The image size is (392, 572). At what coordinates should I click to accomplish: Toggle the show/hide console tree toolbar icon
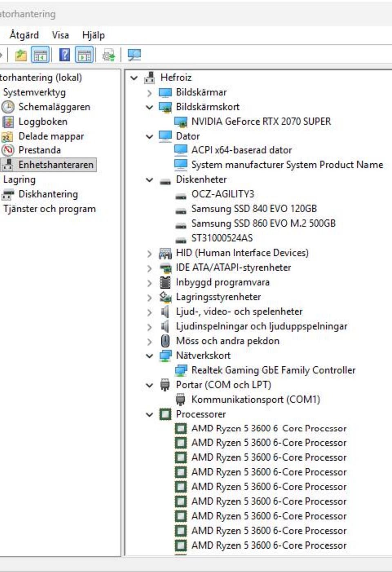pos(40,55)
